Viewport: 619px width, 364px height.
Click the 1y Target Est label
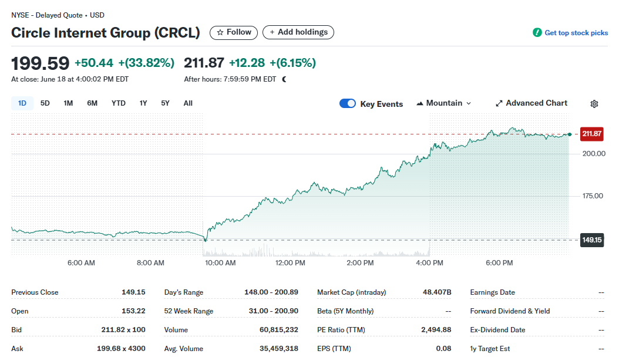(x=490, y=349)
